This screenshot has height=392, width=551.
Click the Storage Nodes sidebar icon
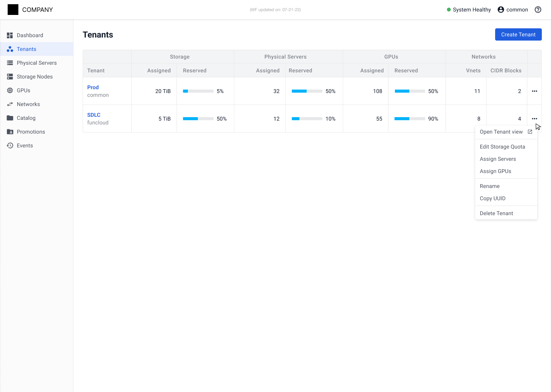pos(10,77)
